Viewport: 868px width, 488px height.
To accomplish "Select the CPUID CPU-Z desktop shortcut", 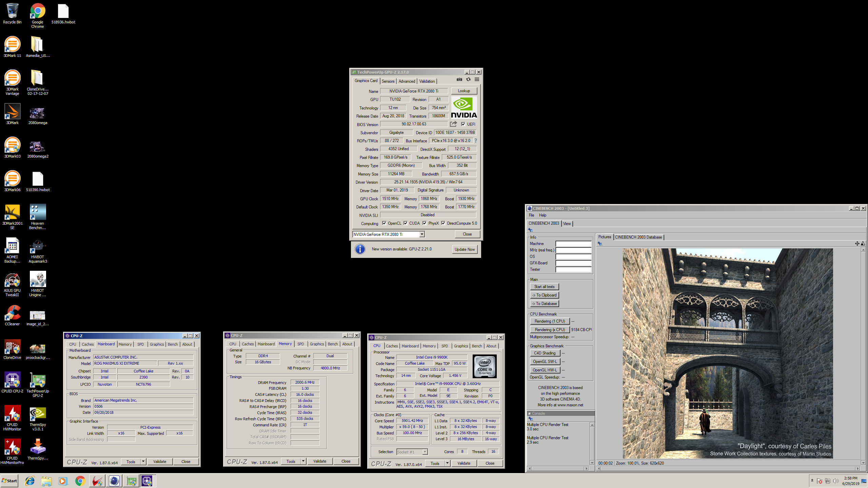I will click(x=12, y=382).
